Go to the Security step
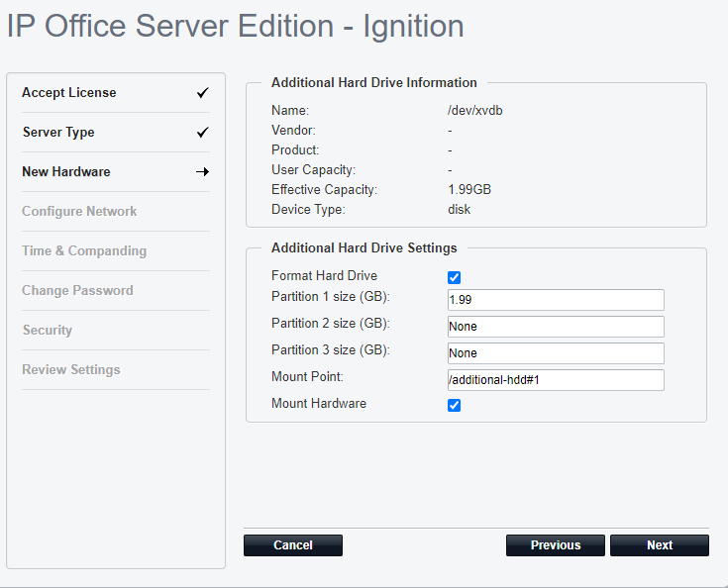The width and height of the screenshot is (728, 588). [x=48, y=330]
